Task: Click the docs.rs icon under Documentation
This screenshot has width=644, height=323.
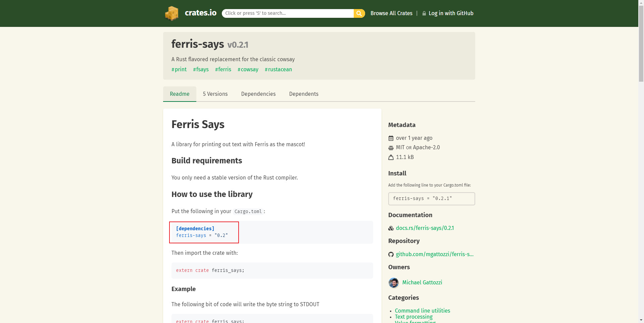Action: click(x=391, y=228)
